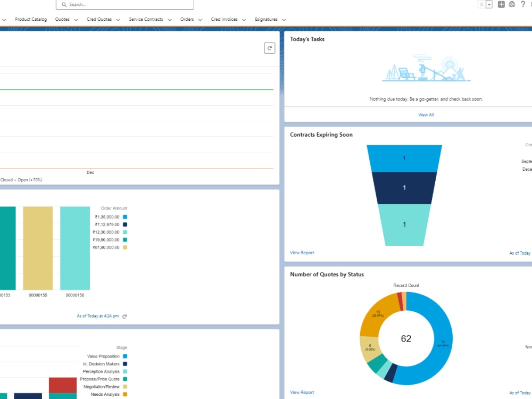Click View All in Today's Tasks
The width and height of the screenshot is (532, 399).
[426, 115]
